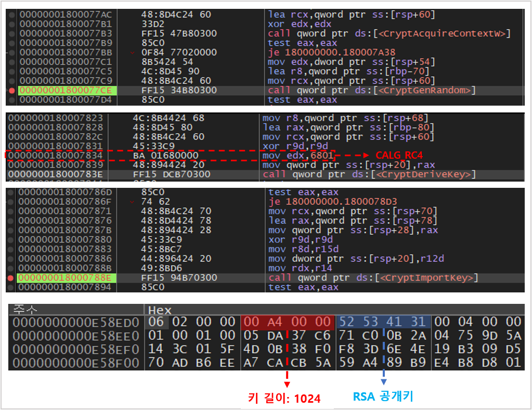This screenshot has height=410, width=532.
Task: Click the red jump arrow at 00000001800077BB
Action: pyautogui.click(x=132, y=53)
